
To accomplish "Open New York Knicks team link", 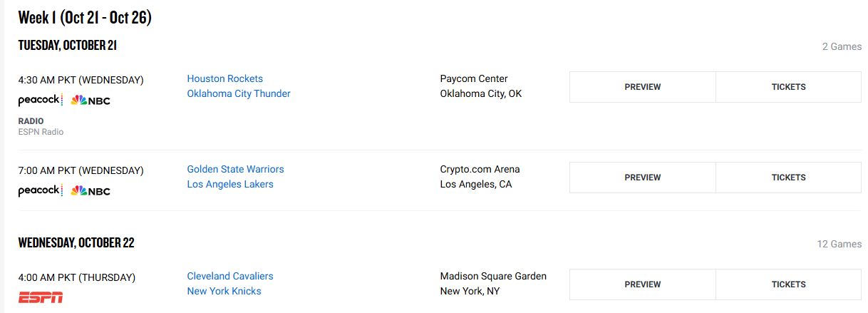I will coord(224,291).
